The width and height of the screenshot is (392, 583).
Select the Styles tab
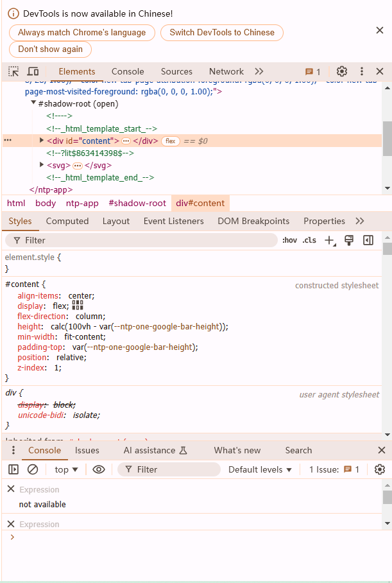tap(20, 222)
